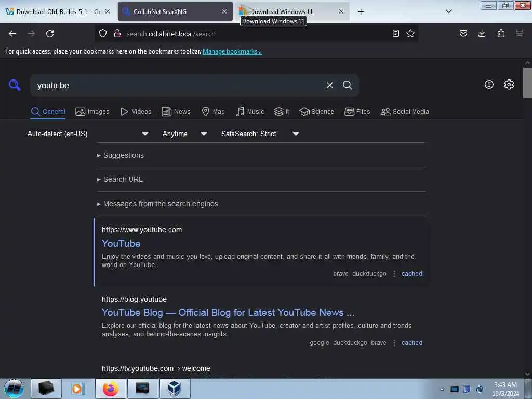Select the It search category
Screen dimensions: 532x399
coord(282,112)
